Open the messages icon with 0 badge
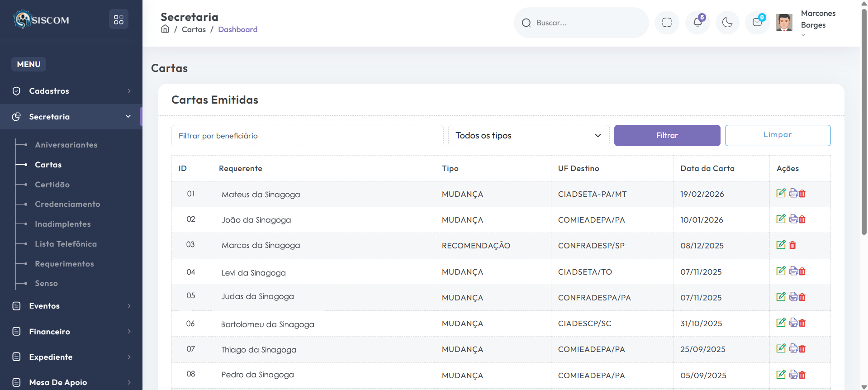The width and height of the screenshot is (868, 390). coord(757,23)
